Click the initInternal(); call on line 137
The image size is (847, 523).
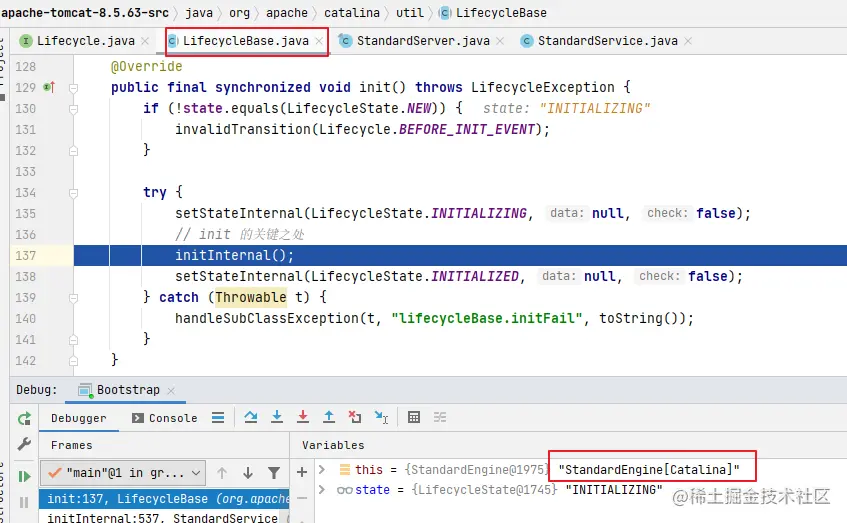point(234,255)
